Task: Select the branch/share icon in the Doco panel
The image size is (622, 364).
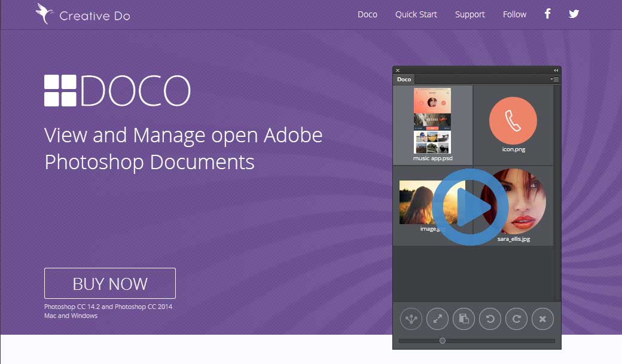Action: point(411,319)
